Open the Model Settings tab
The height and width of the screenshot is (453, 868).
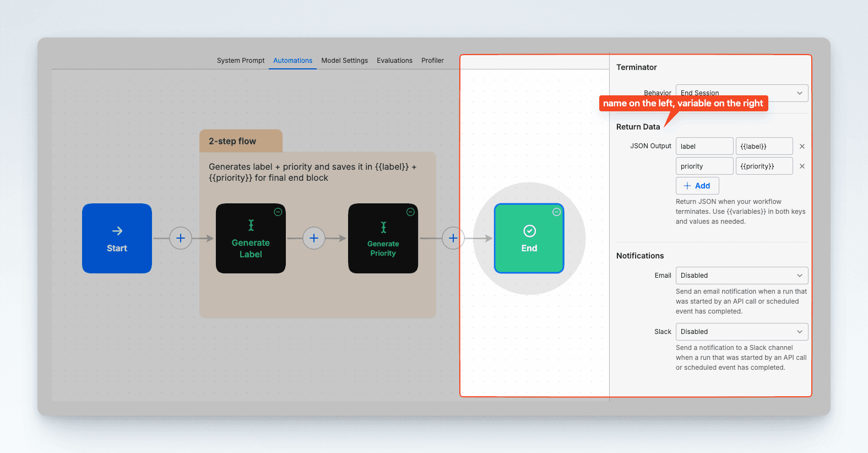coord(344,61)
